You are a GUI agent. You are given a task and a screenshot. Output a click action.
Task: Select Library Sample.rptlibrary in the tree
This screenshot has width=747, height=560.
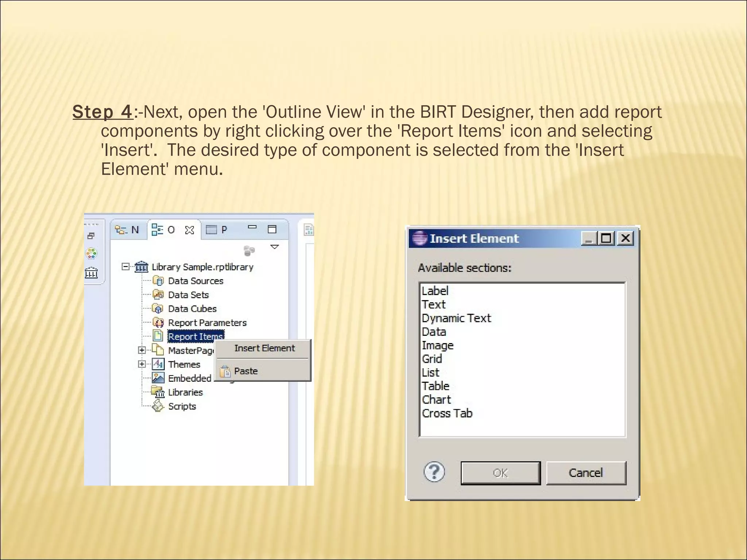(x=202, y=267)
